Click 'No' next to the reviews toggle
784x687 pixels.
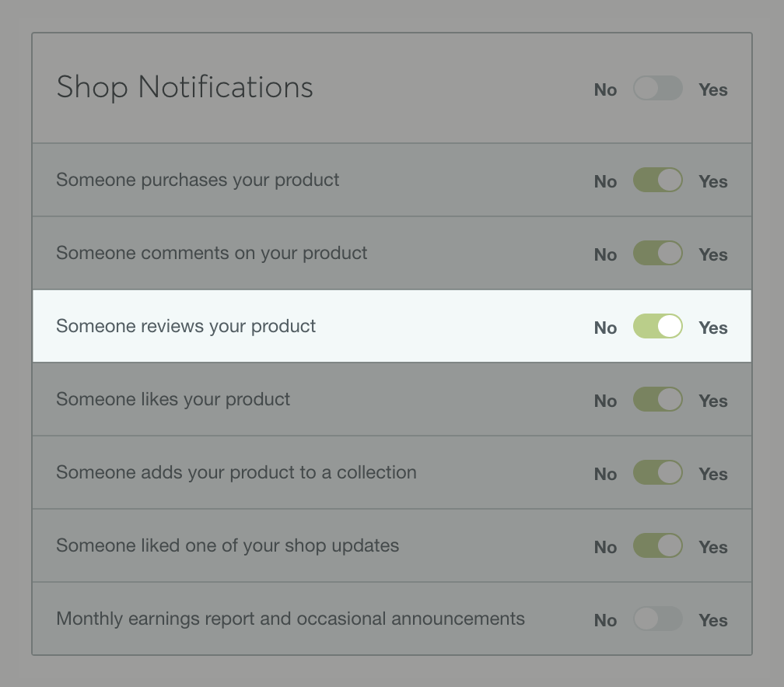tap(605, 328)
